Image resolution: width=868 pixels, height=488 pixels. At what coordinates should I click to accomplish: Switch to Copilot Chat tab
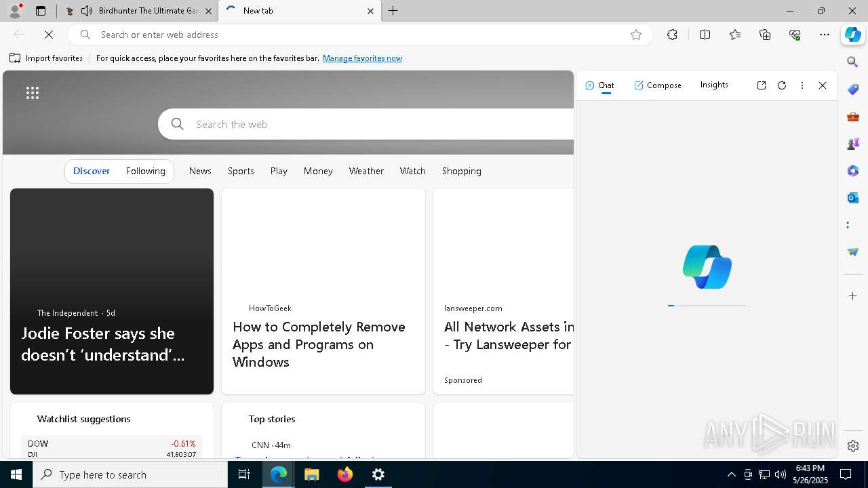point(599,85)
